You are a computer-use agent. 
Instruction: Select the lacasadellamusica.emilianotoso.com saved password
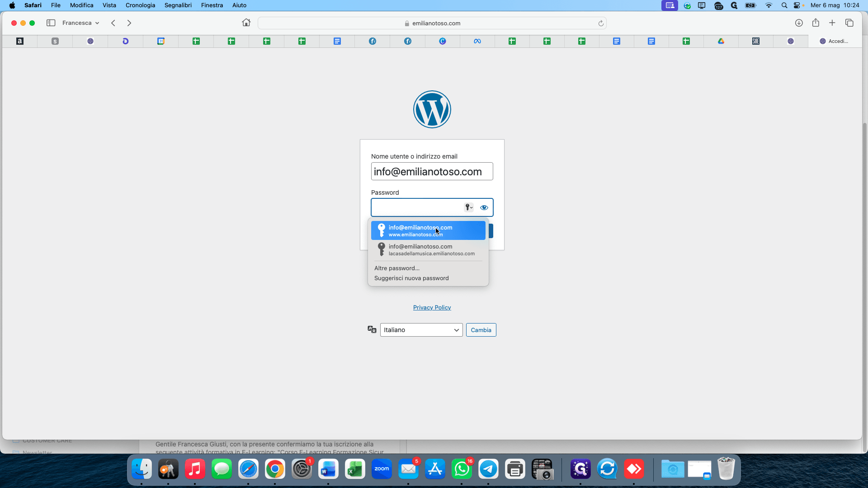(428, 249)
